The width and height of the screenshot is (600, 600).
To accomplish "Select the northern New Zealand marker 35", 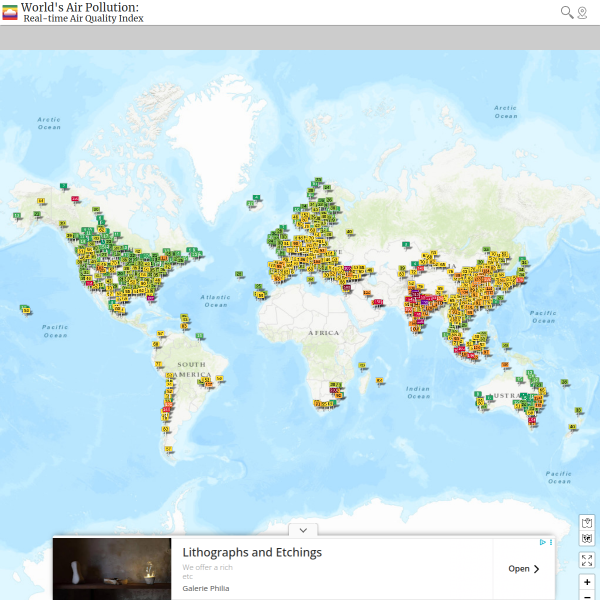I will 579,410.
